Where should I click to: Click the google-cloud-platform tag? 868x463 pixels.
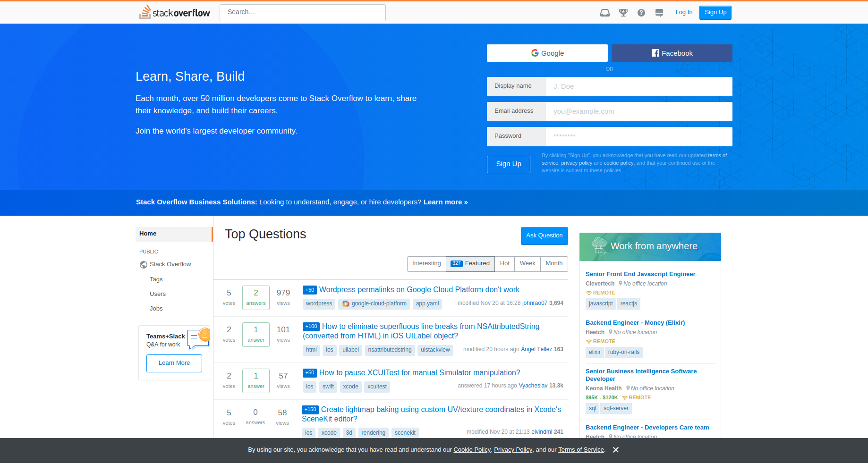[x=374, y=304]
